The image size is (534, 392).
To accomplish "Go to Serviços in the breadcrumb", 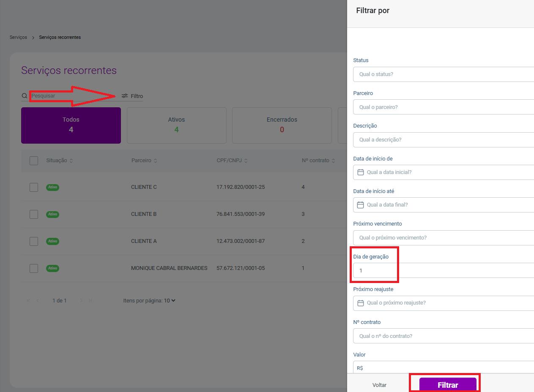I will point(18,37).
